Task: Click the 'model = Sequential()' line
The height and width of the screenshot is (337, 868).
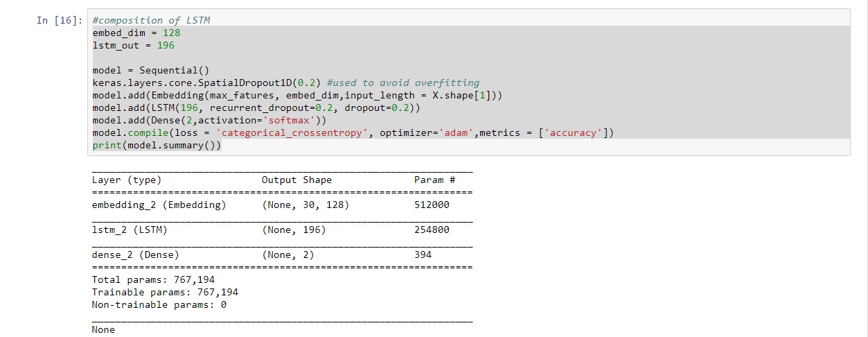Action: pyautogui.click(x=150, y=70)
